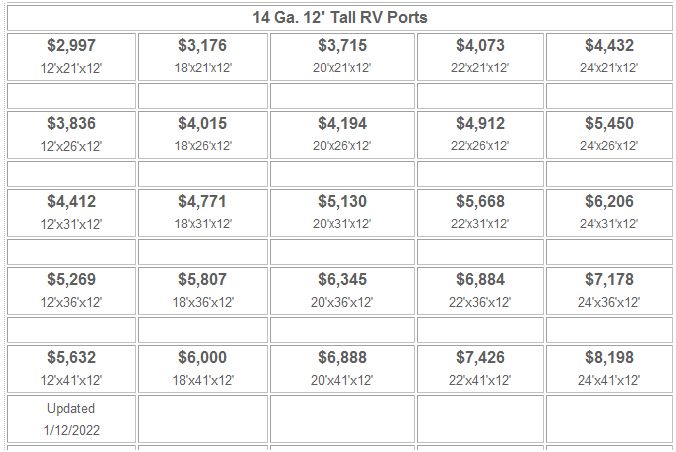
Task: Click the $7,178 24'x36'x12' price
Action: 609,279
